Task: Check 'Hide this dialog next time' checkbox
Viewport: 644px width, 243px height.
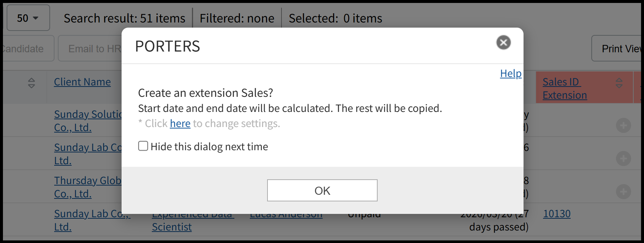Action: [143, 146]
